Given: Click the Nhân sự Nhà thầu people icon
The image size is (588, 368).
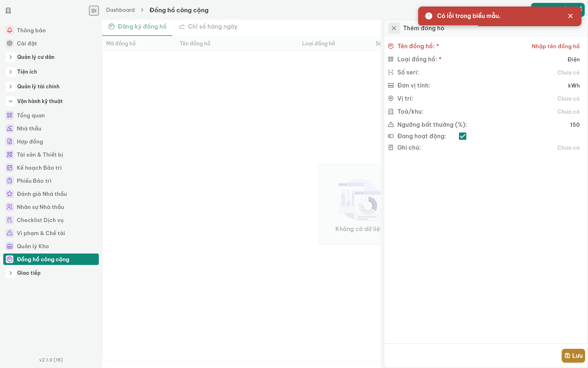Looking at the screenshot, I should [10, 207].
